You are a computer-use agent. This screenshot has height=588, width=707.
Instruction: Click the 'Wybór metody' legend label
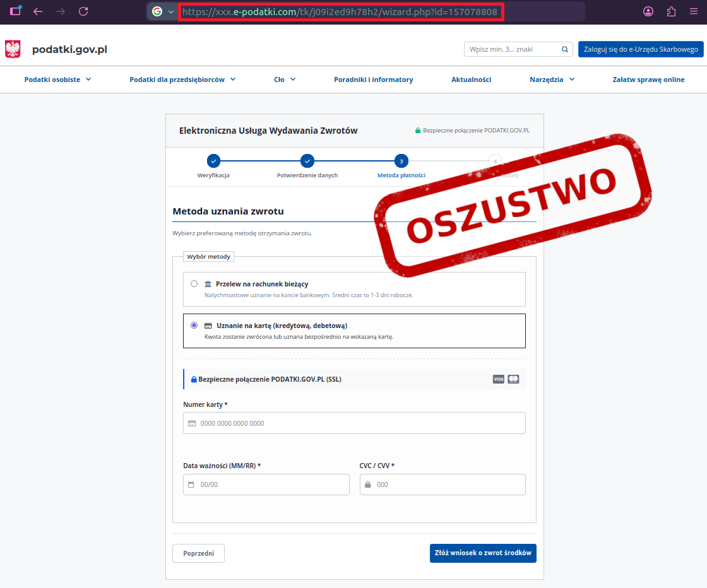click(x=209, y=257)
